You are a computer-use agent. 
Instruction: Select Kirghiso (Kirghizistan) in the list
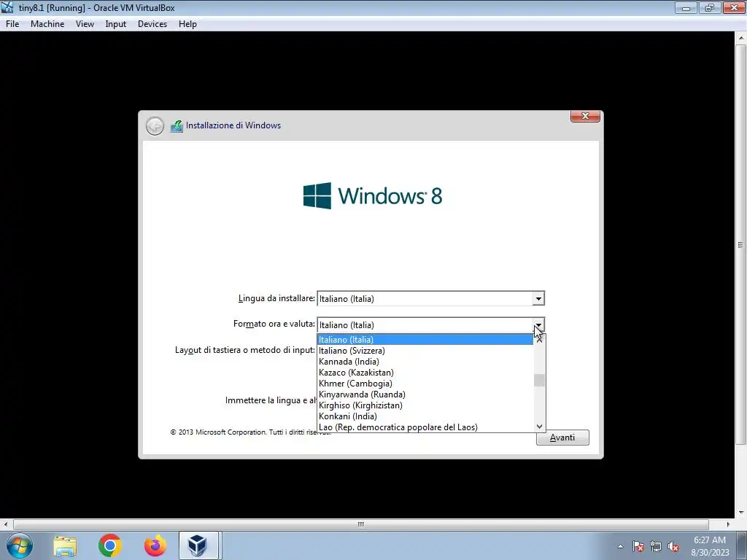(425, 405)
